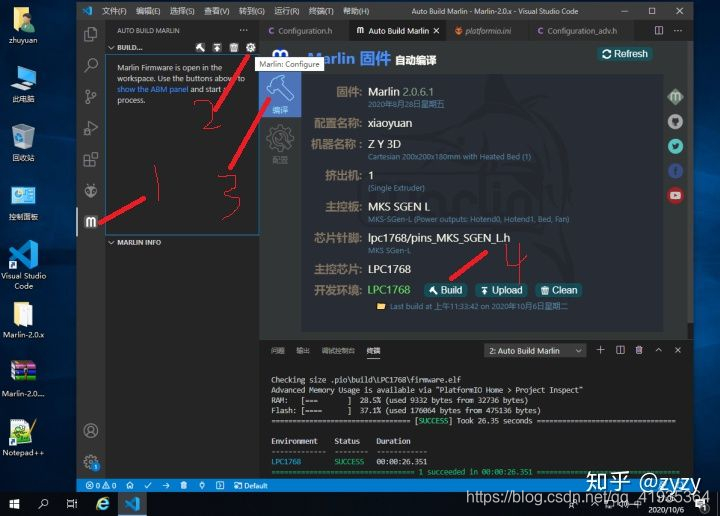Click PlatformIO Clean trash in status bar
This screenshot has height=516, width=720.
(x=184, y=485)
